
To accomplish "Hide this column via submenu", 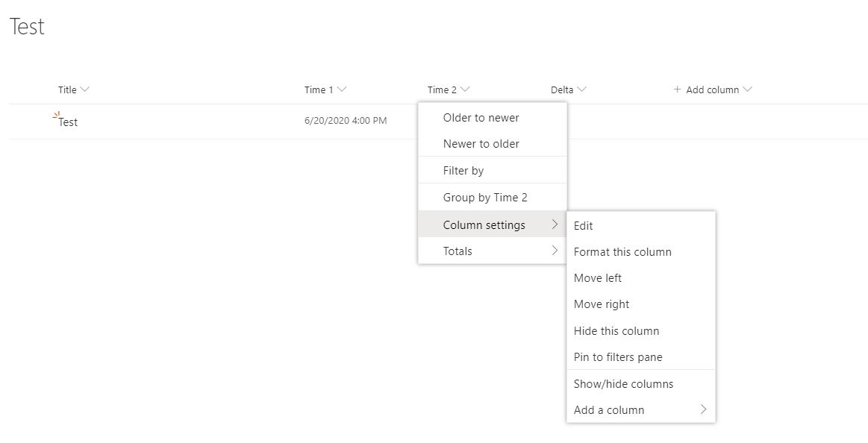I will tap(616, 331).
